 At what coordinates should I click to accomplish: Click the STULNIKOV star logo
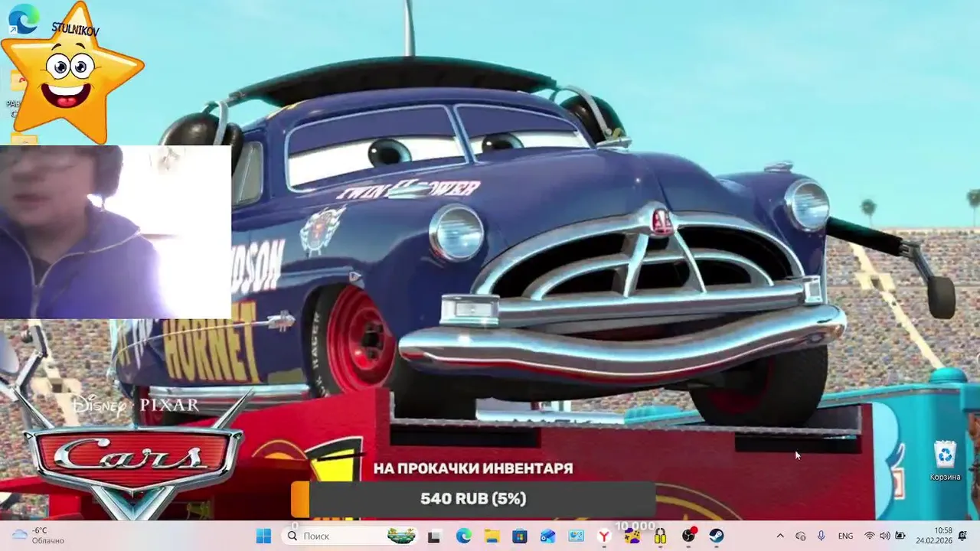(71, 73)
